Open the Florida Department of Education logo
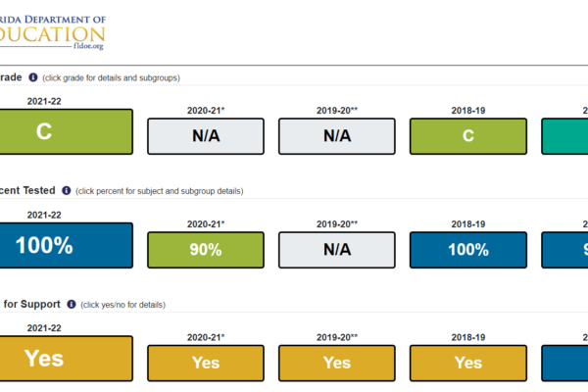Image resolution: width=588 pixels, height=392 pixels. pyautogui.click(x=53, y=32)
